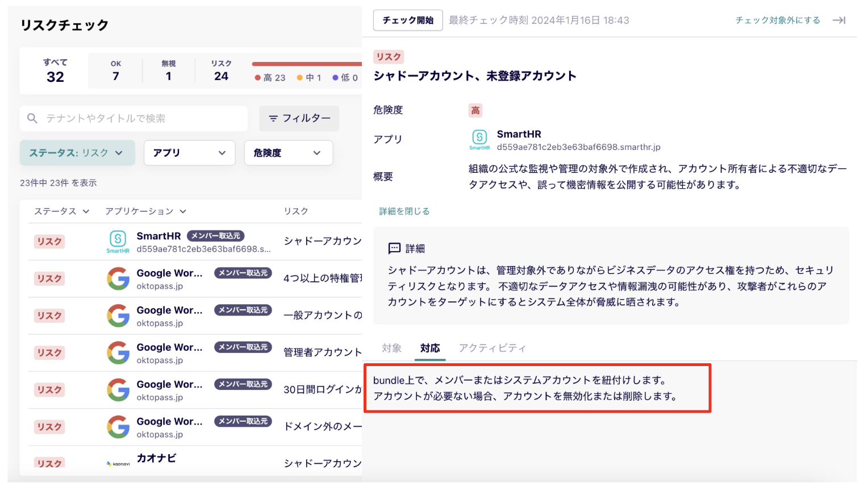This screenshot has height=490, width=868.
Task: Focus the テナントやタイトルで検索 search field
Action: (x=134, y=118)
